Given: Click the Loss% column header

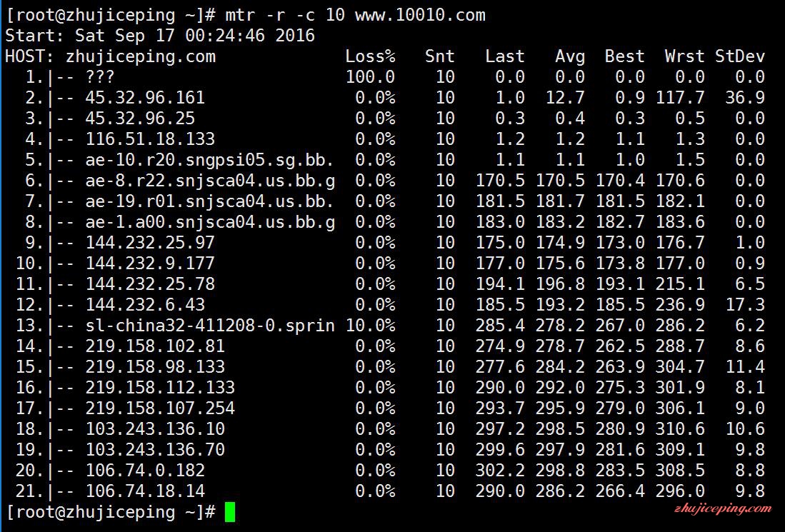Looking at the screenshot, I should coord(370,56).
